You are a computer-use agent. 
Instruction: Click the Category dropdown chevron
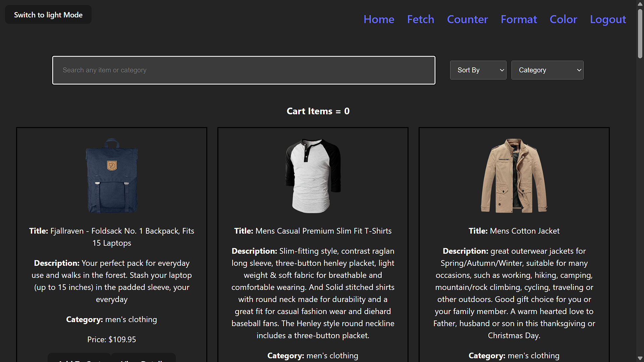[579, 70]
